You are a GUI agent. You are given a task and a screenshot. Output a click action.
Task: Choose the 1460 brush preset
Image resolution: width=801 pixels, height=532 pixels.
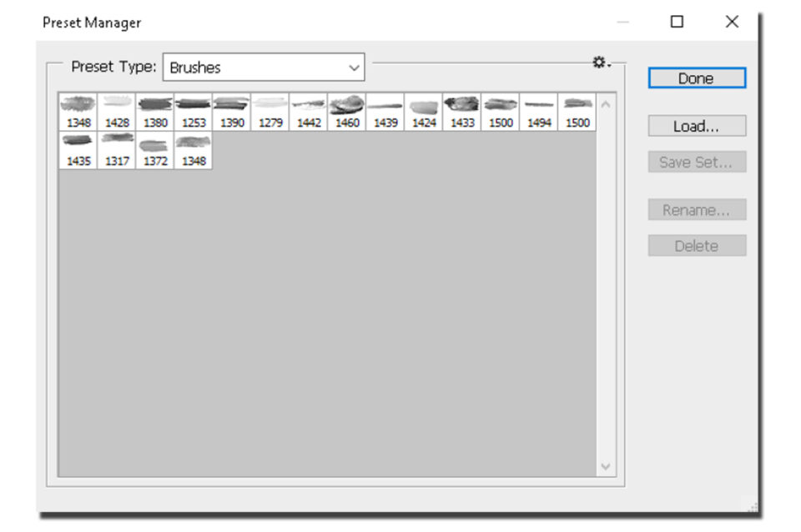click(x=347, y=113)
